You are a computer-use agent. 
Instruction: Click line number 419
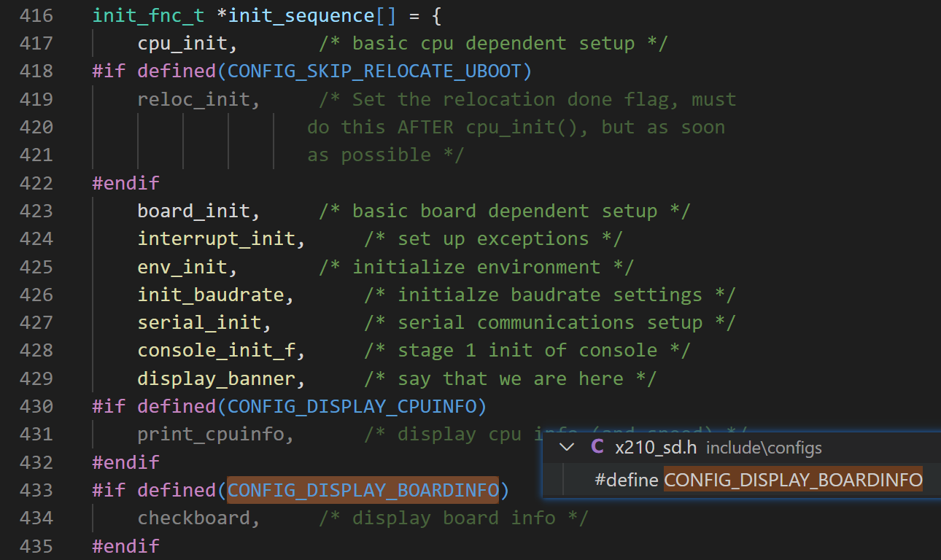click(36, 99)
